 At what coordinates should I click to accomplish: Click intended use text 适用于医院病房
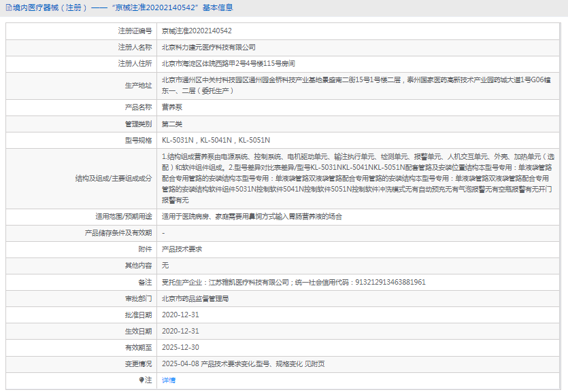[x=252, y=217]
